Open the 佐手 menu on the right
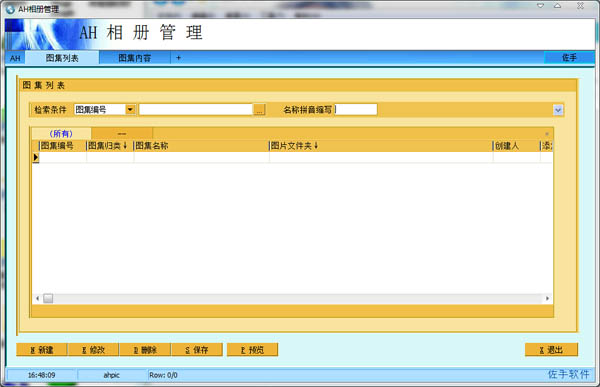This screenshot has width=600, height=387. tap(569, 57)
